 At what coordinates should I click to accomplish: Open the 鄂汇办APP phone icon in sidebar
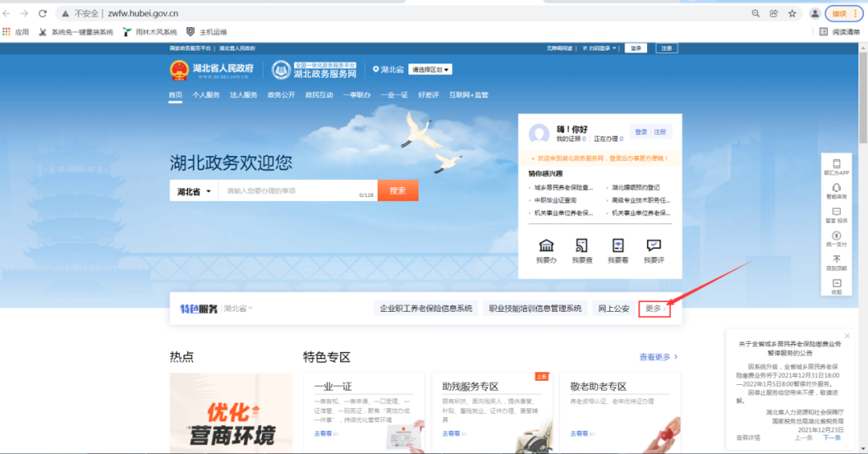pos(836,164)
